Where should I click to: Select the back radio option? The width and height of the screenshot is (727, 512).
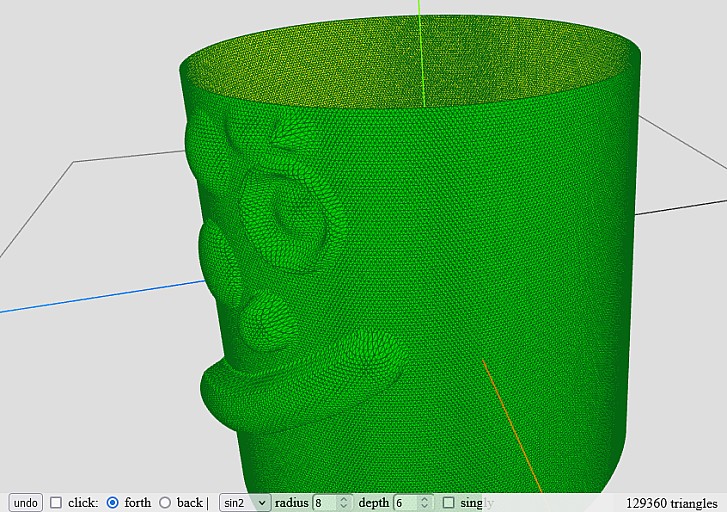click(x=166, y=502)
